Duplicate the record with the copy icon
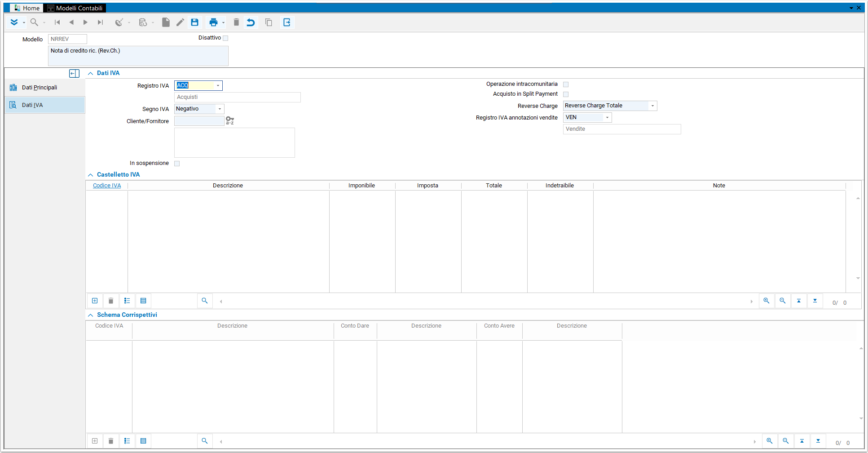 (x=269, y=22)
